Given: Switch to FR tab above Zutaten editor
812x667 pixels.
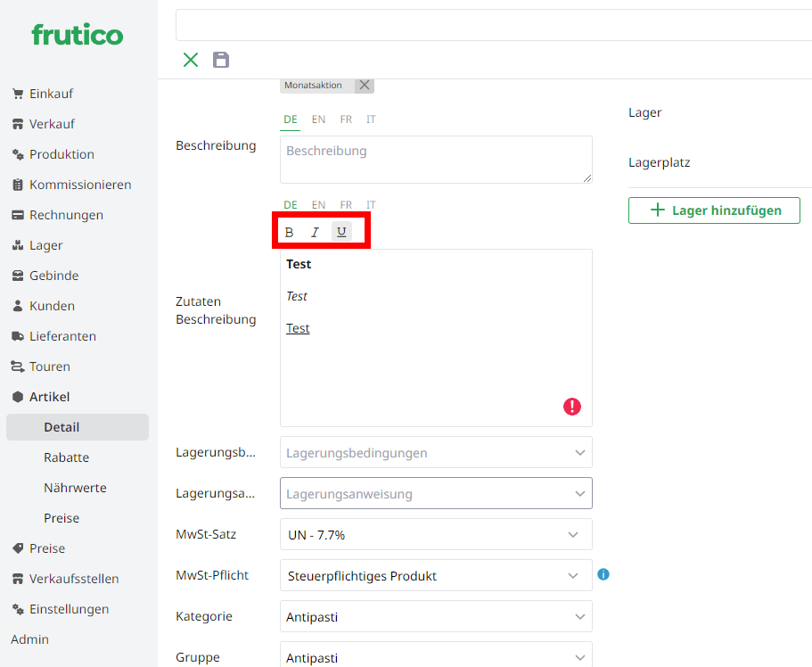Looking at the screenshot, I should click(346, 205).
